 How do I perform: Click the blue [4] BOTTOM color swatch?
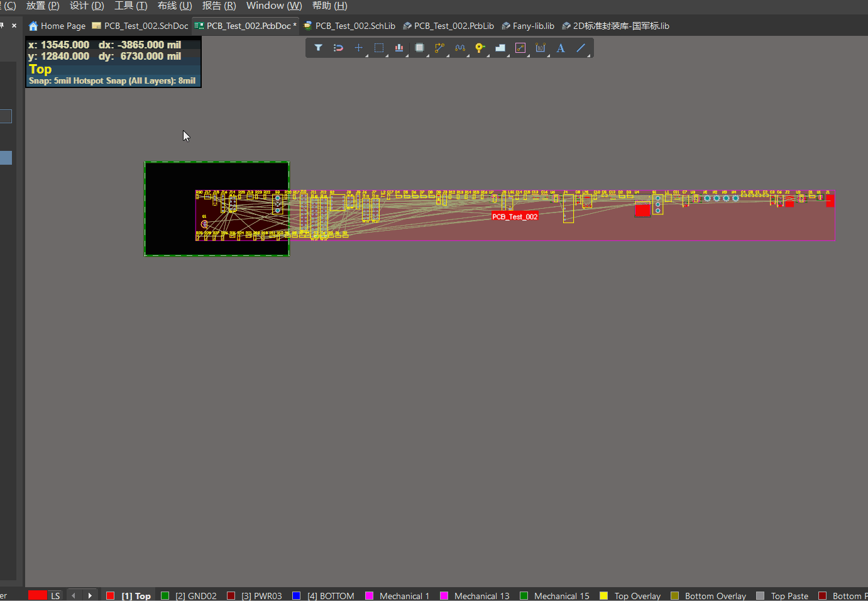pos(297,595)
